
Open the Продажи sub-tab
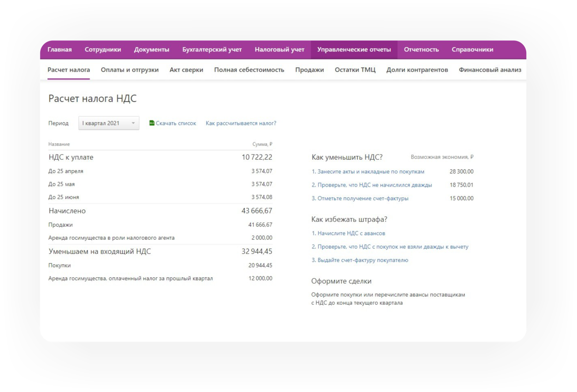309,70
